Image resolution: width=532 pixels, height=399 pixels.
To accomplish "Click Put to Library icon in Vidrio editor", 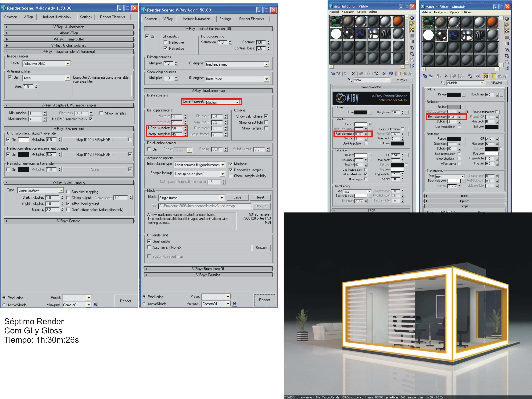I will coord(376,74).
